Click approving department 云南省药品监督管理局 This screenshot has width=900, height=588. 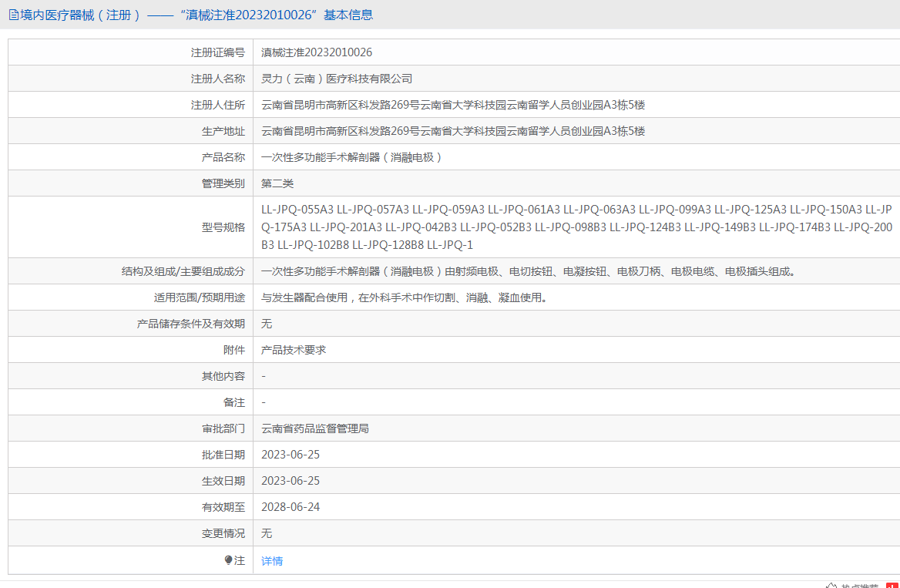315,429
